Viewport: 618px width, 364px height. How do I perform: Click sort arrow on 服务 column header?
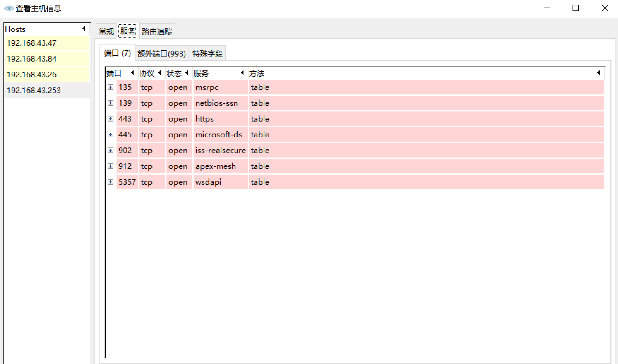(x=242, y=73)
